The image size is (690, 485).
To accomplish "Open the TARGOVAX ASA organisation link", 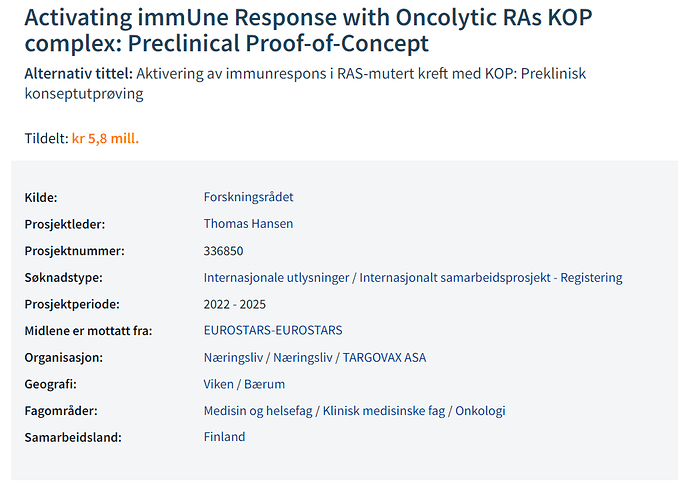I will (384, 357).
